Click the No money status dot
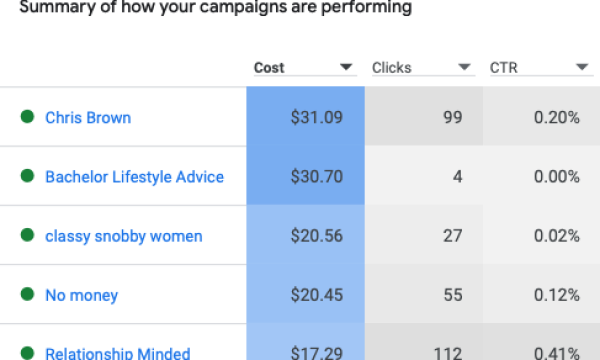The height and width of the screenshot is (360, 600). click(x=27, y=294)
